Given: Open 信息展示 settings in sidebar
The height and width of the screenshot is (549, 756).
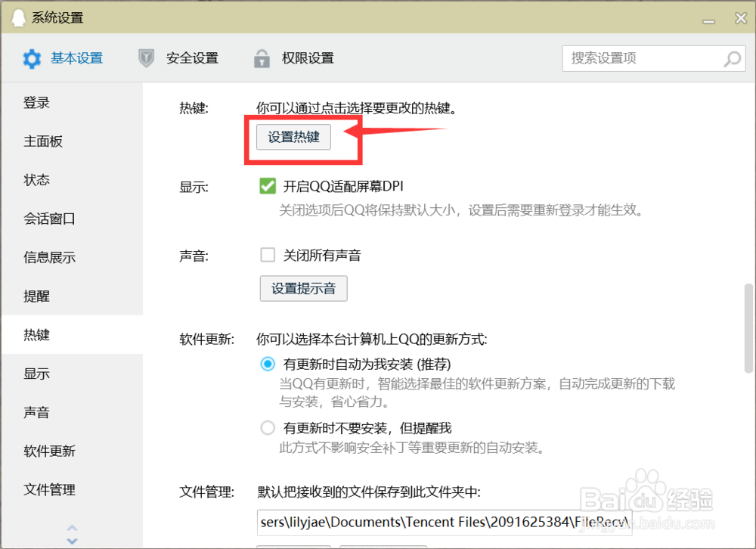Looking at the screenshot, I should [73, 257].
